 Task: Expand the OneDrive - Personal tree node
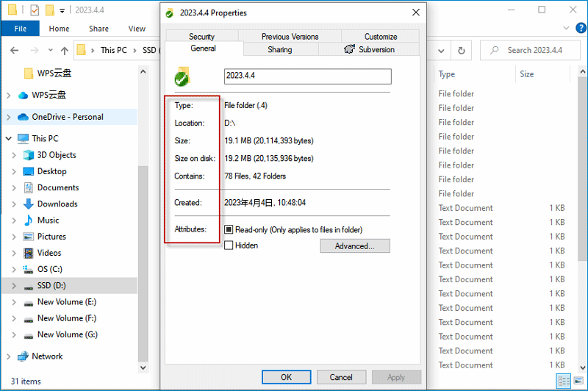pyautogui.click(x=9, y=118)
